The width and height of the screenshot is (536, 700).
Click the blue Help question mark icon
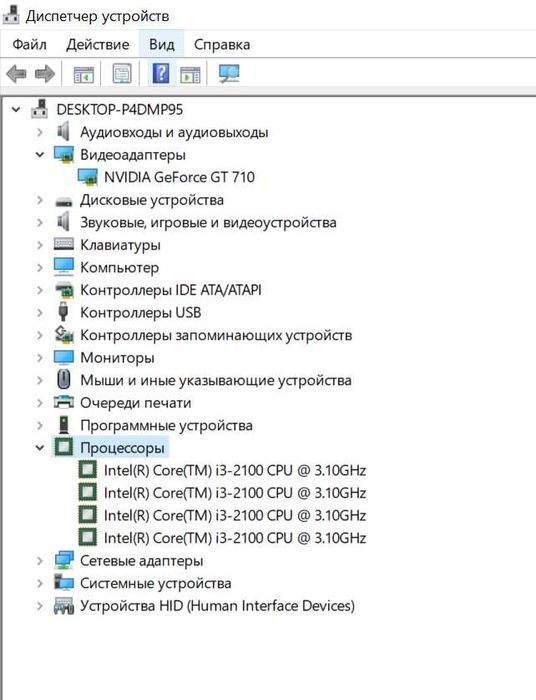pyautogui.click(x=161, y=73)
